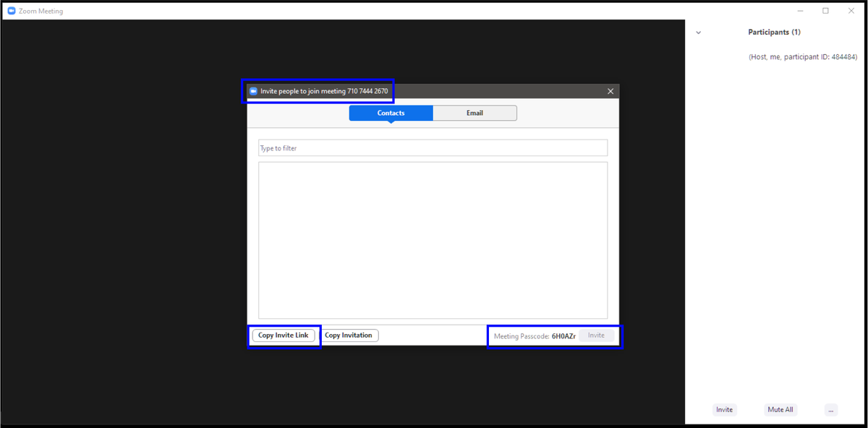Click the Zoom Meeting window icon

click(x=12, y=11)
